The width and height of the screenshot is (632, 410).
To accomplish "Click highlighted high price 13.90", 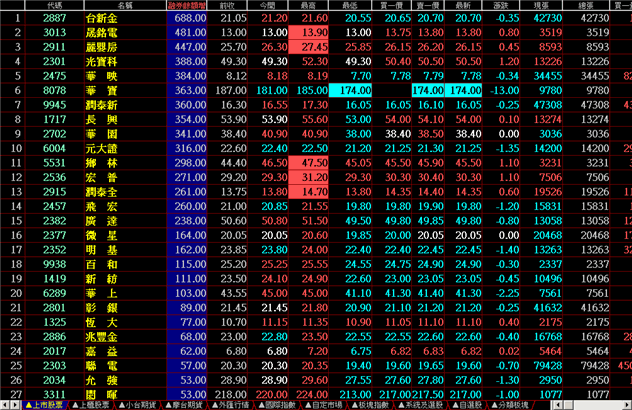I will point(308,33).
